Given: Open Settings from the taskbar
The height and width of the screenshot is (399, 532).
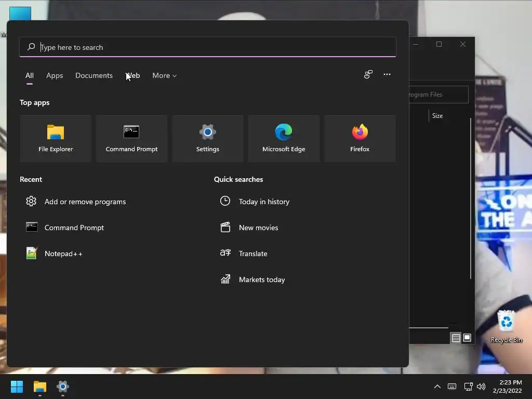Looking at the screenshot, I should [x=63, y=387].
